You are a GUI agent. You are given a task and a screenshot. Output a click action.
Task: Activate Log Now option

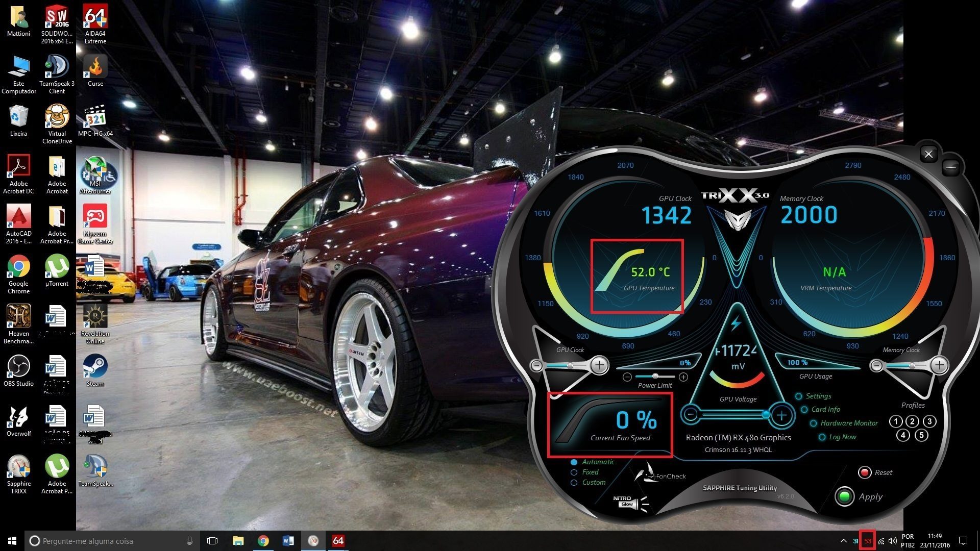pos(838,437)
